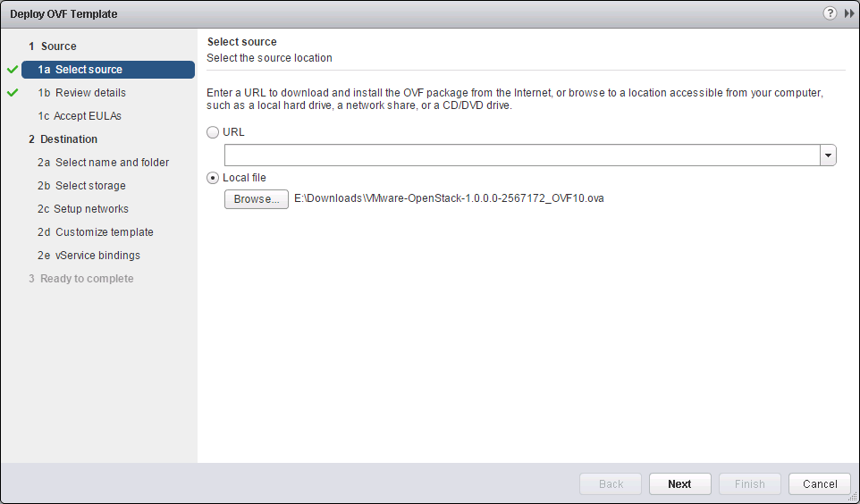Click the help question mark icon
The height and width of the screenshot is (504, 860).
830,13
